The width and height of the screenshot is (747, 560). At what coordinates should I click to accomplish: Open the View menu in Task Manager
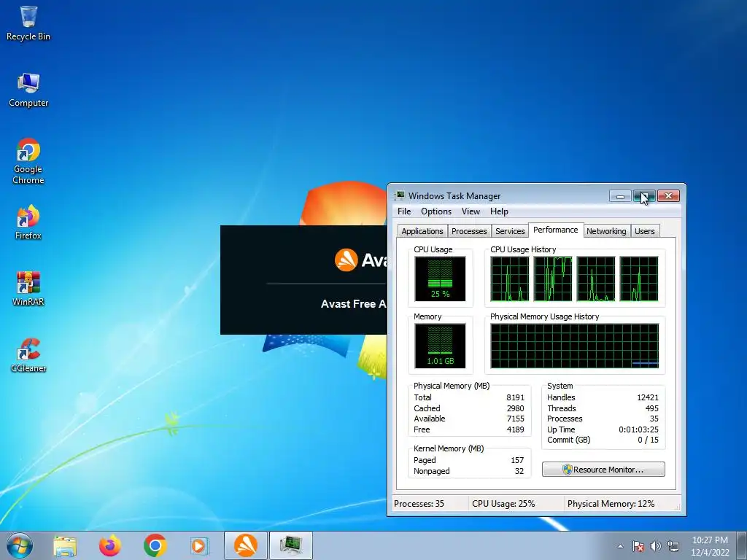[471, 211]
